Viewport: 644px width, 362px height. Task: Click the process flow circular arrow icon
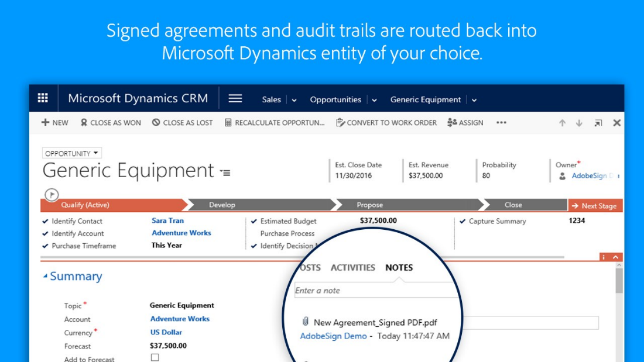point(52,195)
